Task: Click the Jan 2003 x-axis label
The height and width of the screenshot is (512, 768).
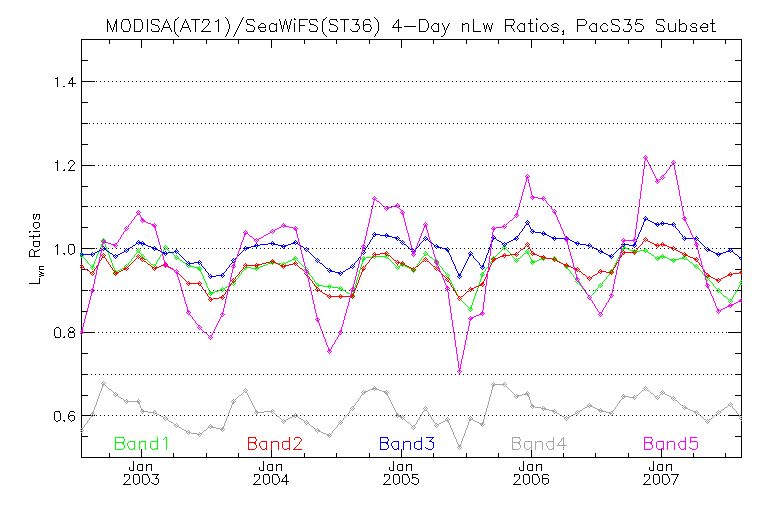Action: point(141,473)
